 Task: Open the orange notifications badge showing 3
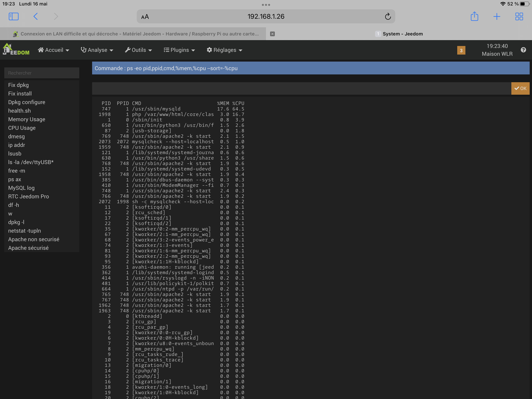pyautogui.click(x=461, y=50)
